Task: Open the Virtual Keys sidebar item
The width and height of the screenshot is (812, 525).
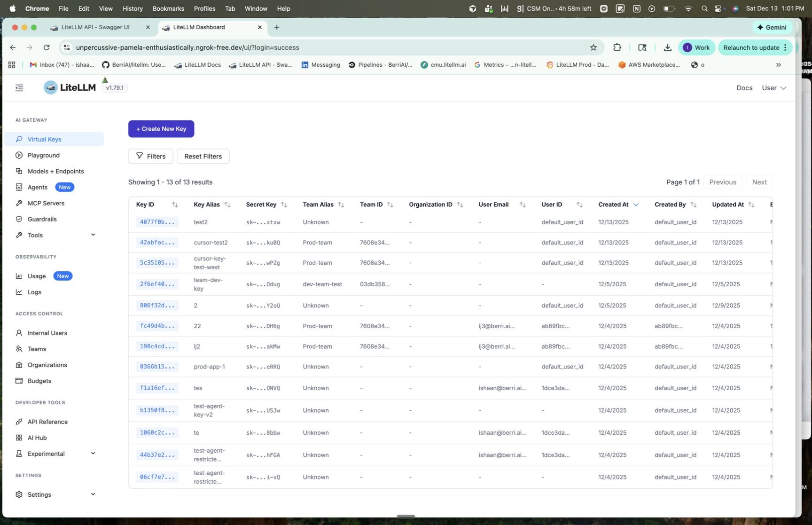Action: pyautogui.click(x=54, y=139)
